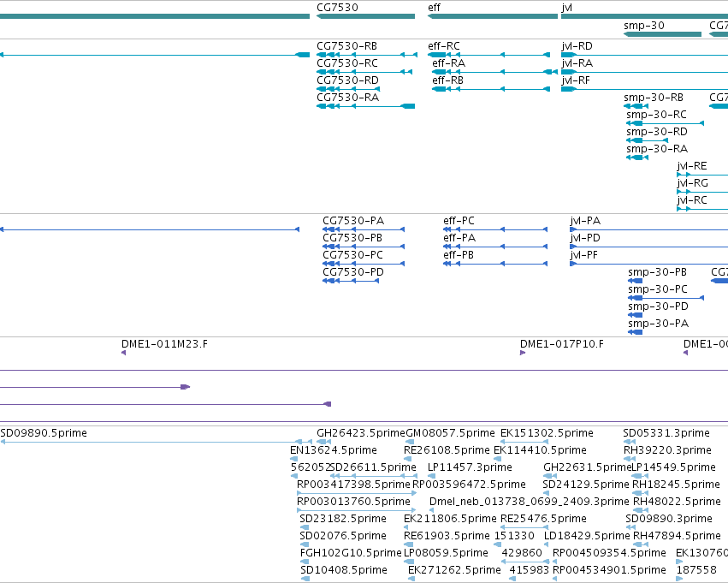Click EST EK271262.5prime
This screenshot has width=728, height=583.
pyautogui.click(x=454, y=571)
